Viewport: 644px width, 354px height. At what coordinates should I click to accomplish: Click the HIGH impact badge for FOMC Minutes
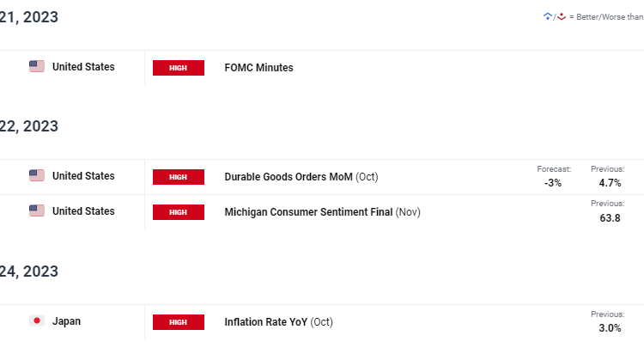(x=179, y=68)
